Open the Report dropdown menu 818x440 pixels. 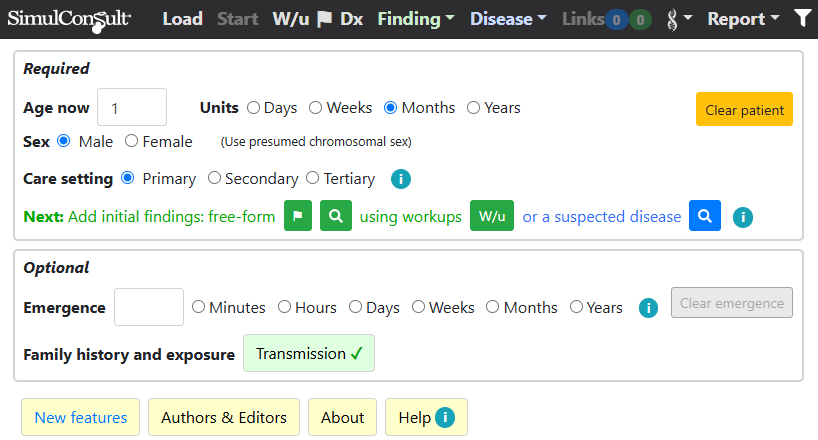(x=743, y=19)
